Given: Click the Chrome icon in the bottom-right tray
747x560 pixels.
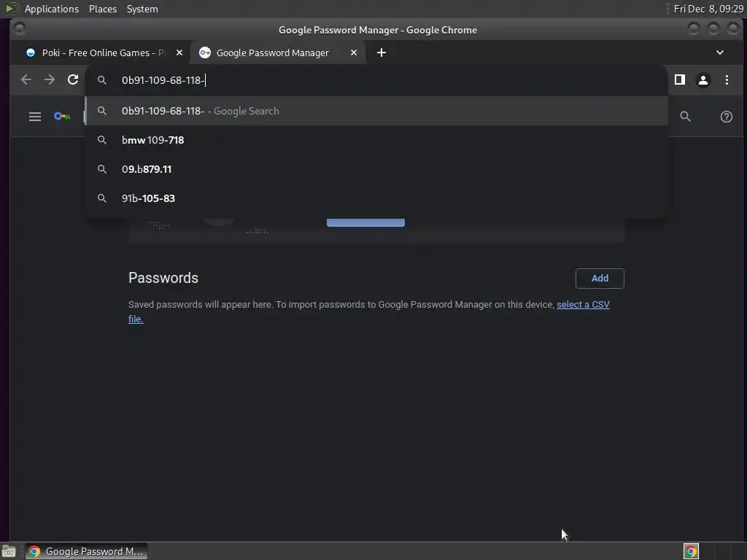Looking at the screenshot, I should coord(691,551).
